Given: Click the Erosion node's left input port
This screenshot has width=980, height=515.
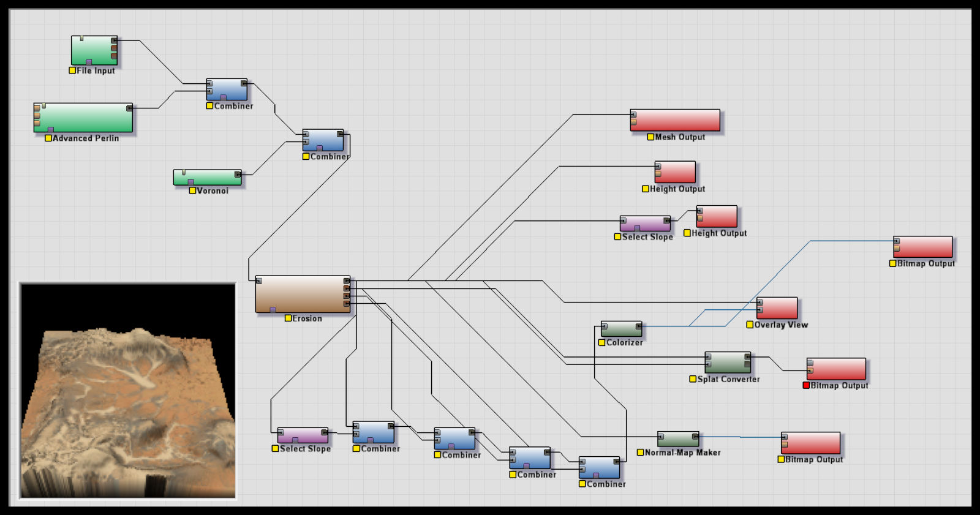Looking at the screenshot, I should coord(258,281).
